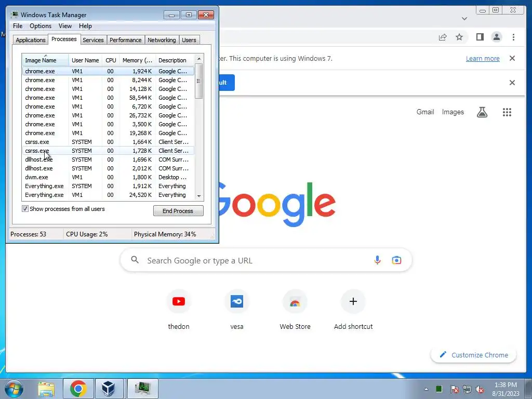Screen dimensions: 532x399
Task: Select csrss.exe row using 1,664 K
Action: click(x=108, y=142)
